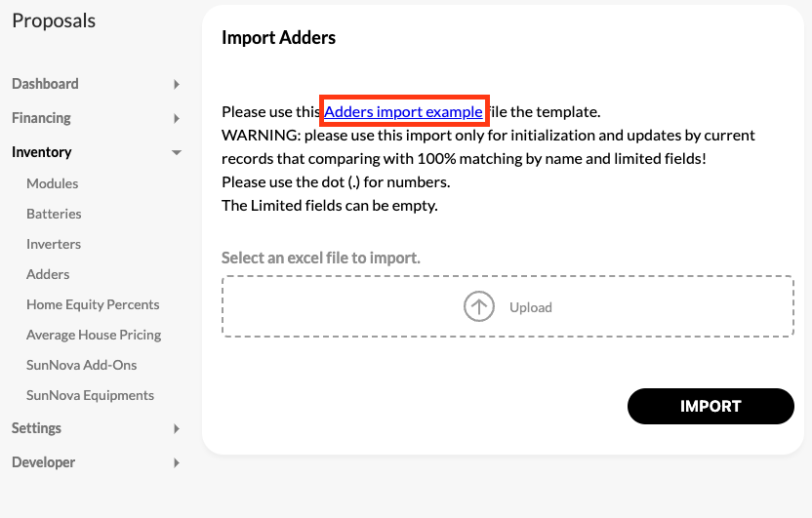The image size is (812, 518).
Task: Select Average House Pricing item
Action: point(94,335)
